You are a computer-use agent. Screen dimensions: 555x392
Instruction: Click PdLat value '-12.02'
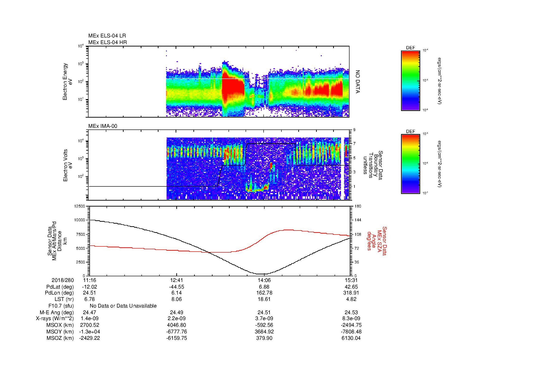point(90,287)
